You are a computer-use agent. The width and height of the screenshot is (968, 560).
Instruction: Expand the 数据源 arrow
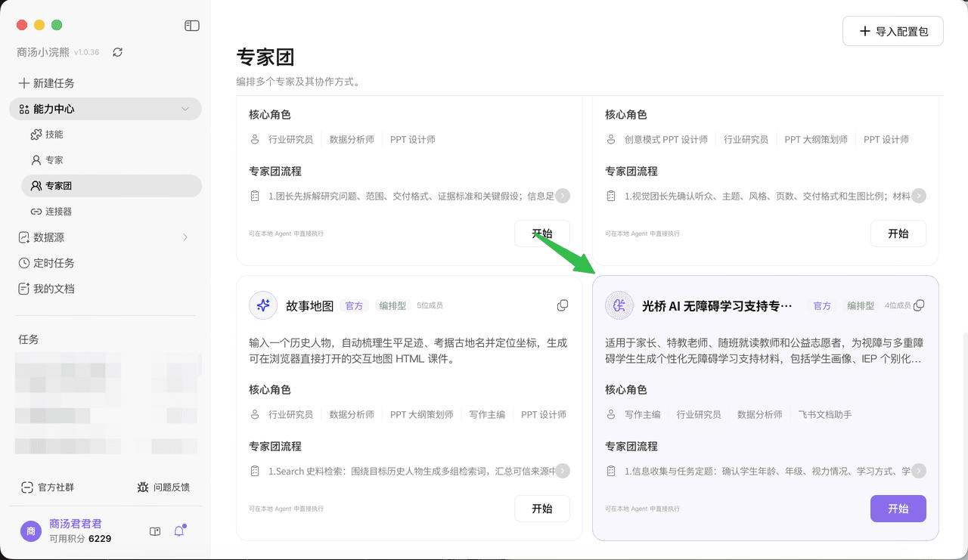tap(185, 237)
